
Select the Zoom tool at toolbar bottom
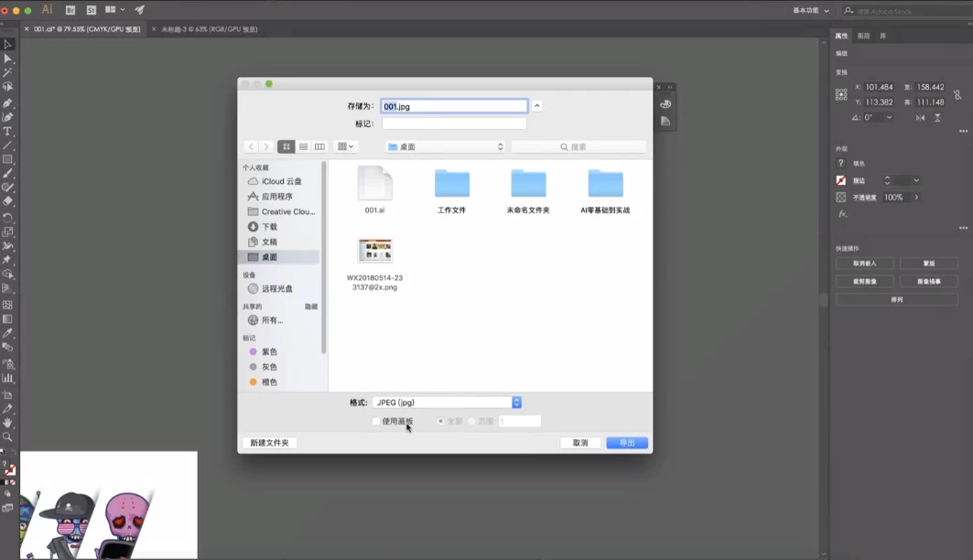pyautogui.click(x=8, y=437)
